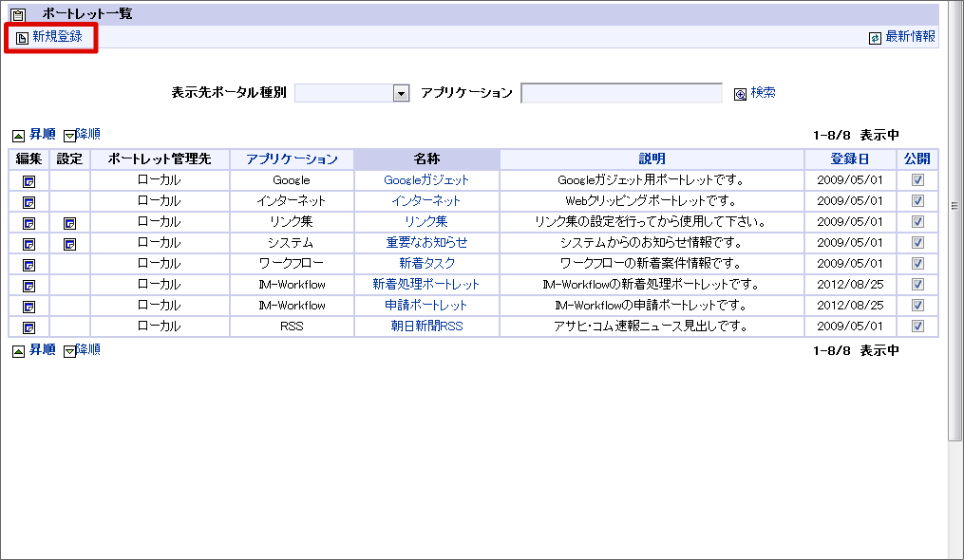964x560 pixels.
Task: Edit icon for 新着処理ポートレット row
Action: pyautogui.click(x=28, y=286)
